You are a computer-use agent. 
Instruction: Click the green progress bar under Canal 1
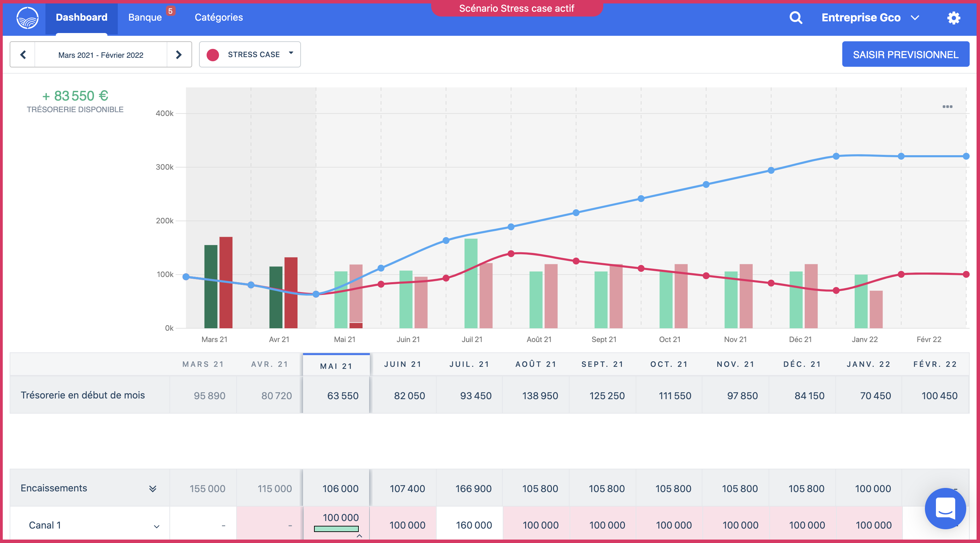click(x=336, y=529)
